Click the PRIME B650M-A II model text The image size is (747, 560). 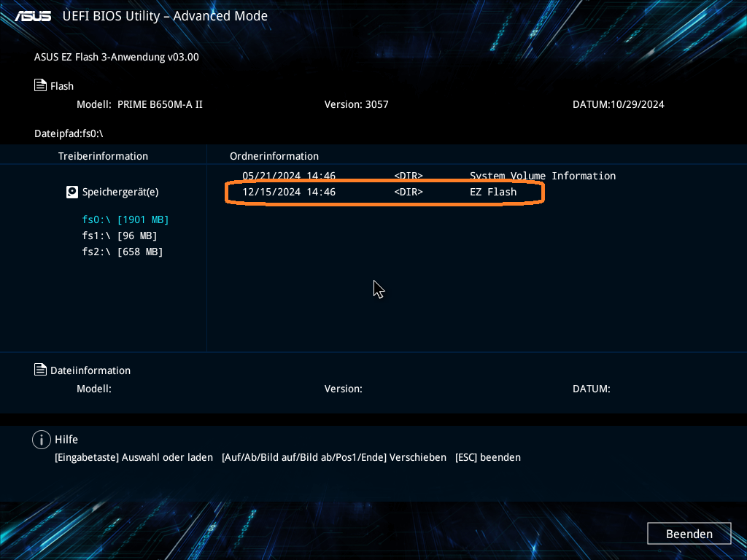coord(160,104)
